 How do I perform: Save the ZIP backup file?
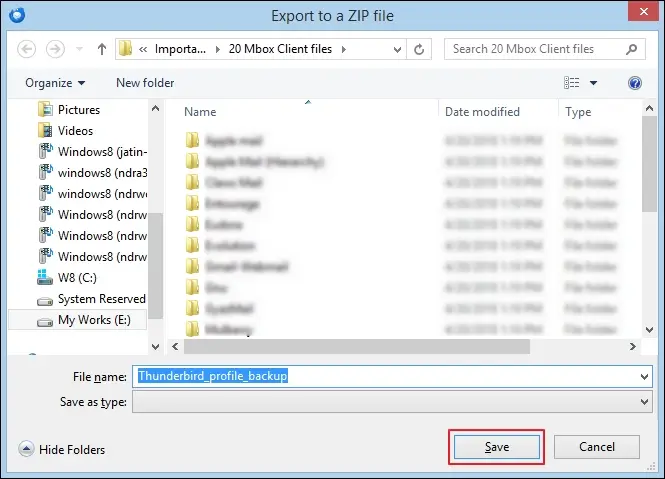click(497, 447)
